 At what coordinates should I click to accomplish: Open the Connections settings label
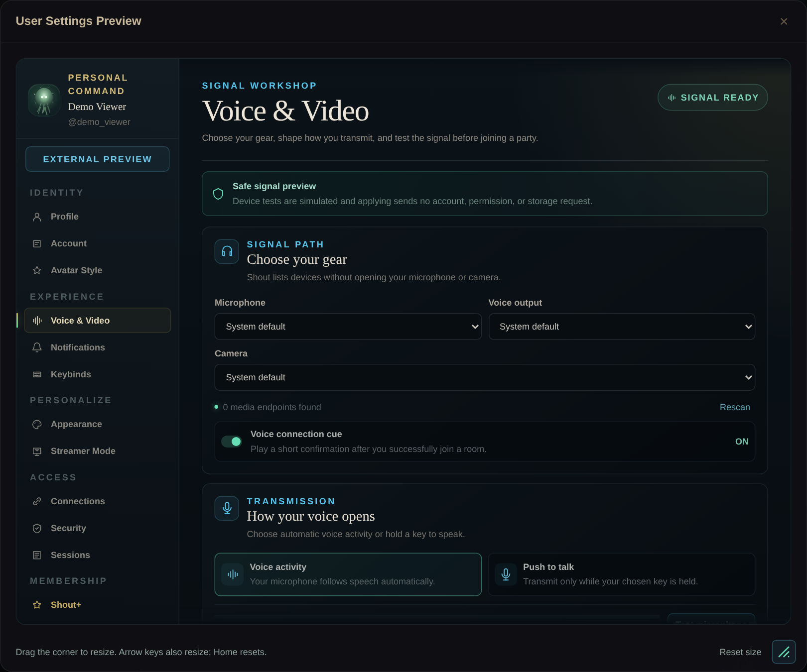pyautogui.click(x=78, y=501)
